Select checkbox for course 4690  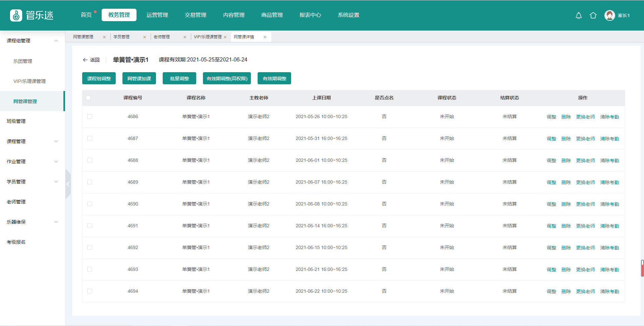pos(90,204)
